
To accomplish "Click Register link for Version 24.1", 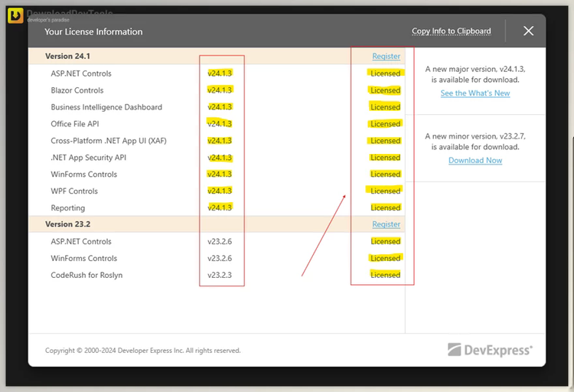I will [386, 56].
